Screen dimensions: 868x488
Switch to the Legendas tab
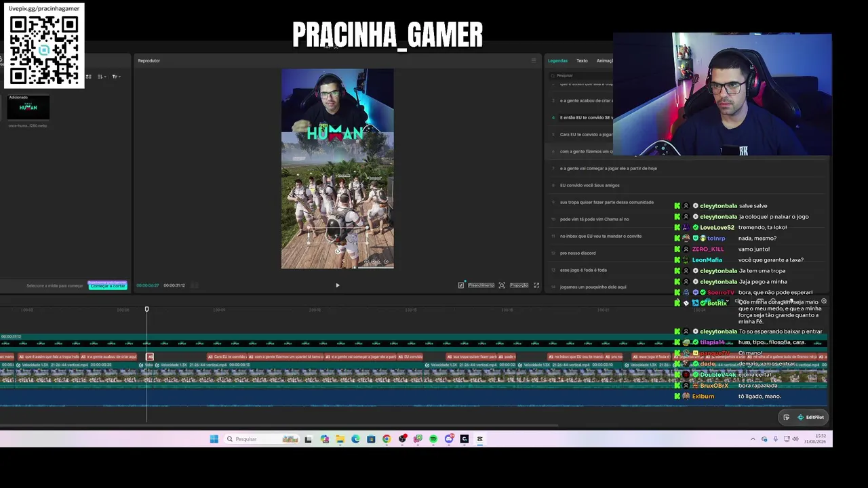557,61
